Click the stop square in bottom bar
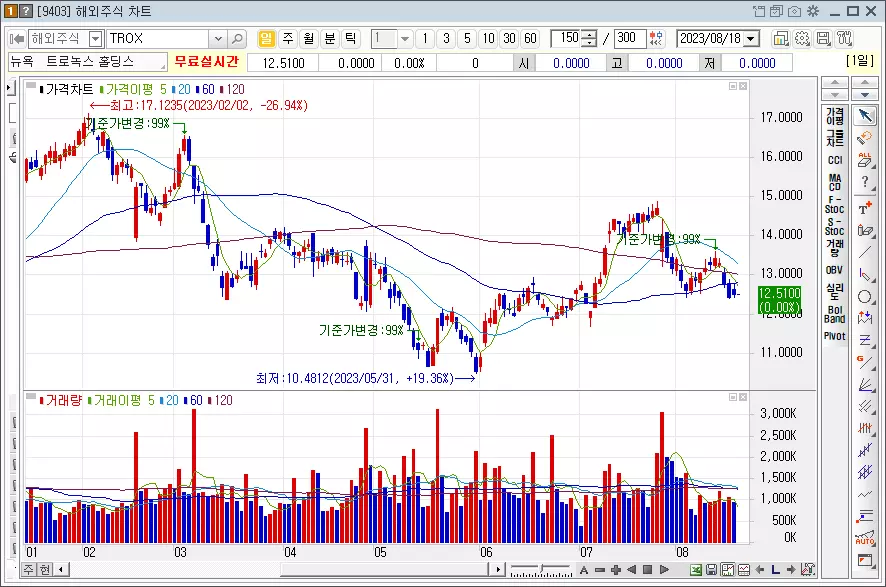Viewport: 886px width, 587px height. [648, 569]
